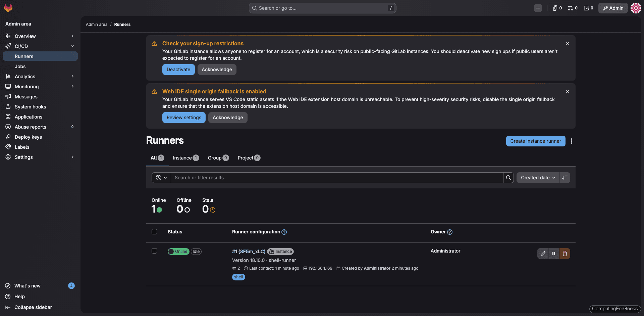Switch to the Instance runners tab
Screen dimensions: 644x316
click(185, 158)
